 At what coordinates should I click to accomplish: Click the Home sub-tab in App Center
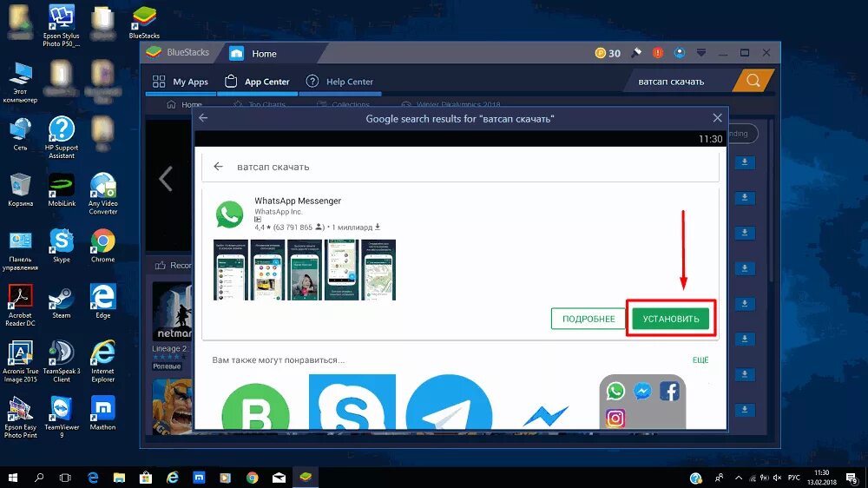click(x=185, y=104)
